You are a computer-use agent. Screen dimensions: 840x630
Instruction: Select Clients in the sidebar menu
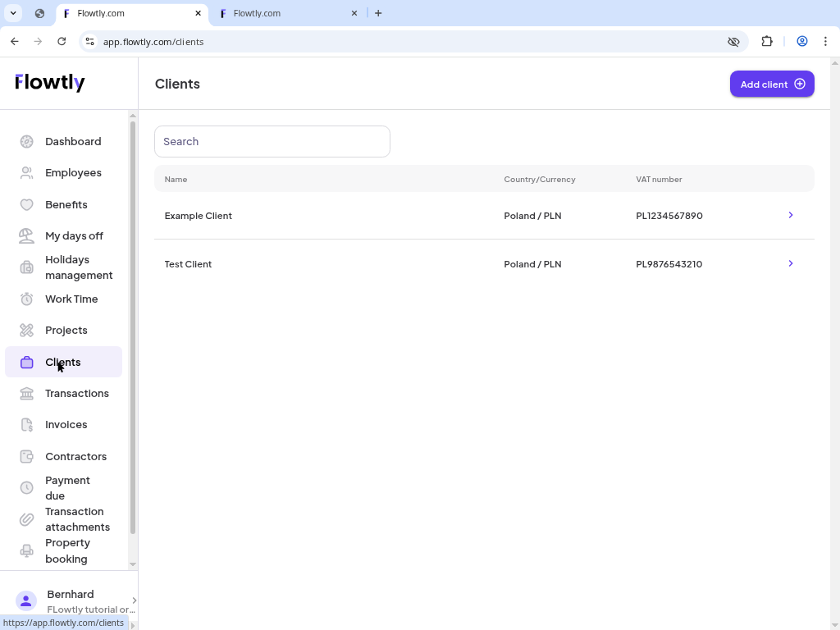62,362
